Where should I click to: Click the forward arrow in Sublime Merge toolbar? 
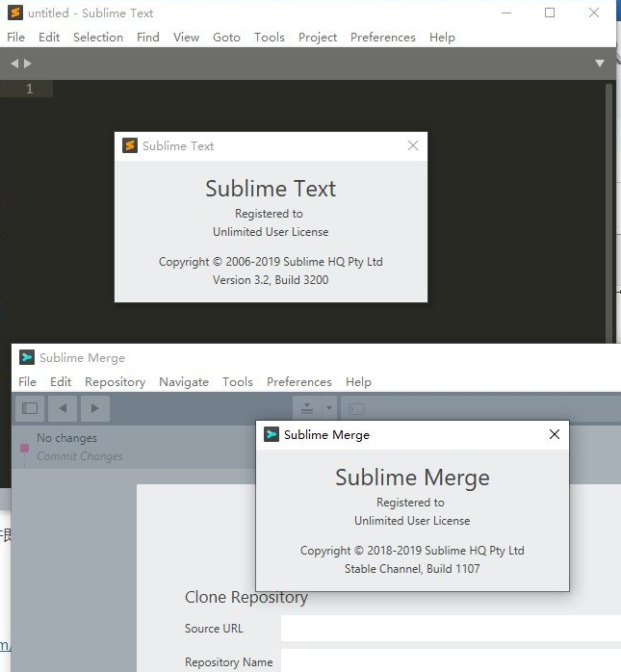94,408
